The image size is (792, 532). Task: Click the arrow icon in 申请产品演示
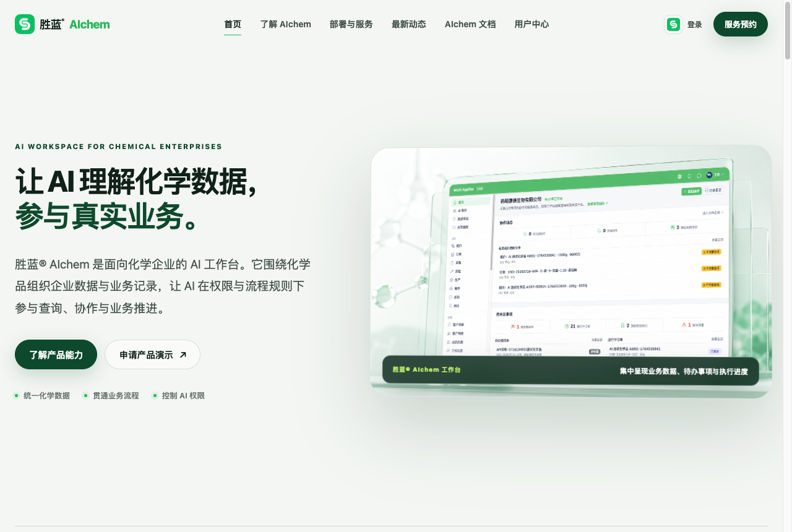point(183,355)
